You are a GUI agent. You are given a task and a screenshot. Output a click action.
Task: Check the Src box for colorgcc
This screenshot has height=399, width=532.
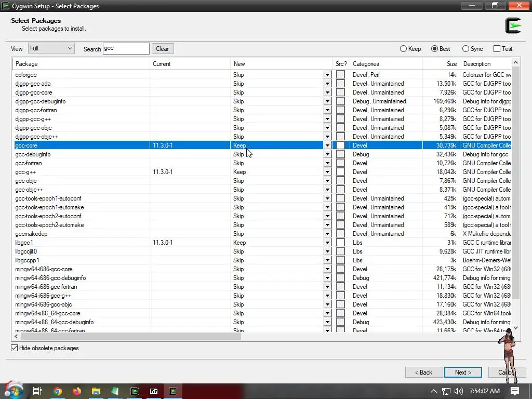340,75
